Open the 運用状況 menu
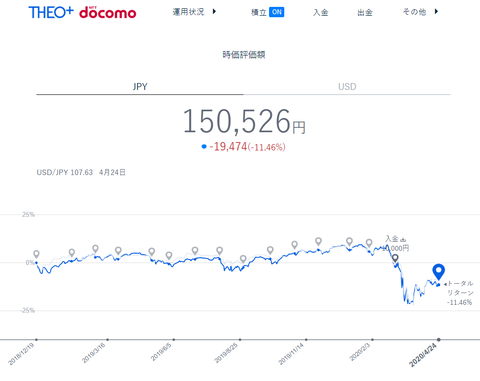The width and height of the screenshot is (480, 381). point(188,12)
